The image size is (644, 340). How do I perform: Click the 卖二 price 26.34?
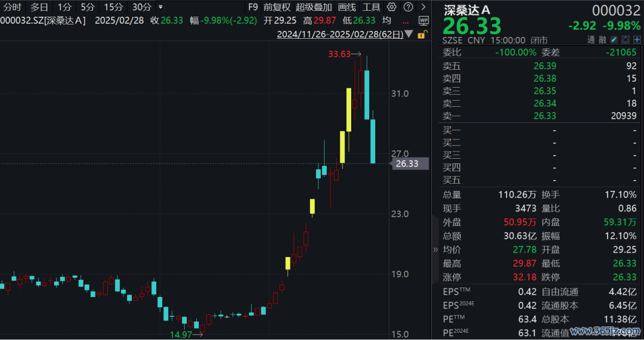pos(544,103)
